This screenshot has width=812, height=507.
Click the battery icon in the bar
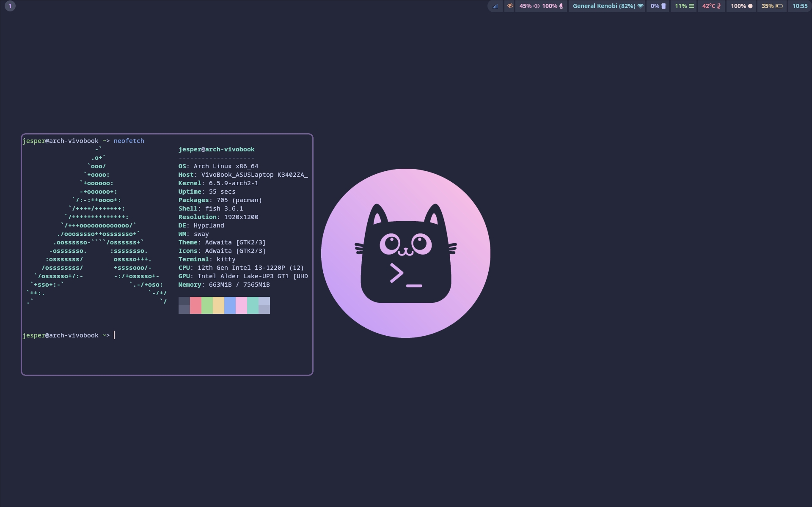pos(779,6)
